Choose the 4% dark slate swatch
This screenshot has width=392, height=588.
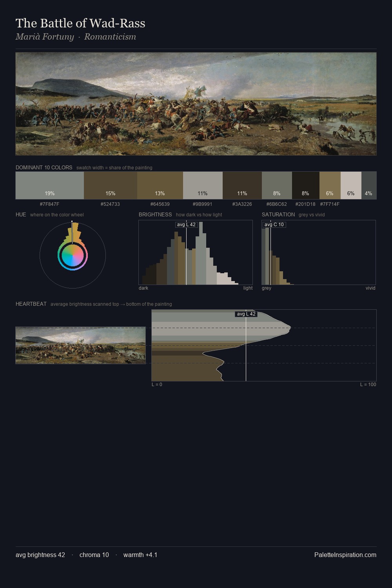[369, 185]
